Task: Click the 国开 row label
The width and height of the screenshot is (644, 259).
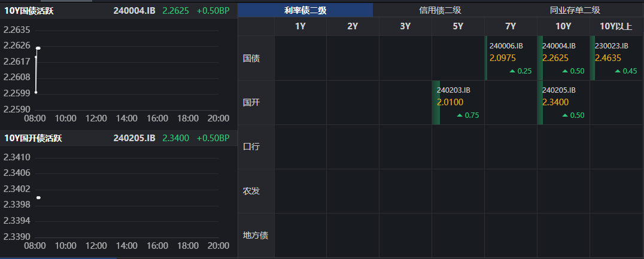Action: point(251,102)
